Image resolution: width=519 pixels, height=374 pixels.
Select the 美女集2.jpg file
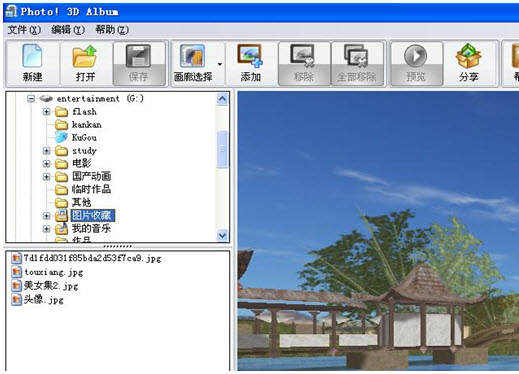(45, 286)
